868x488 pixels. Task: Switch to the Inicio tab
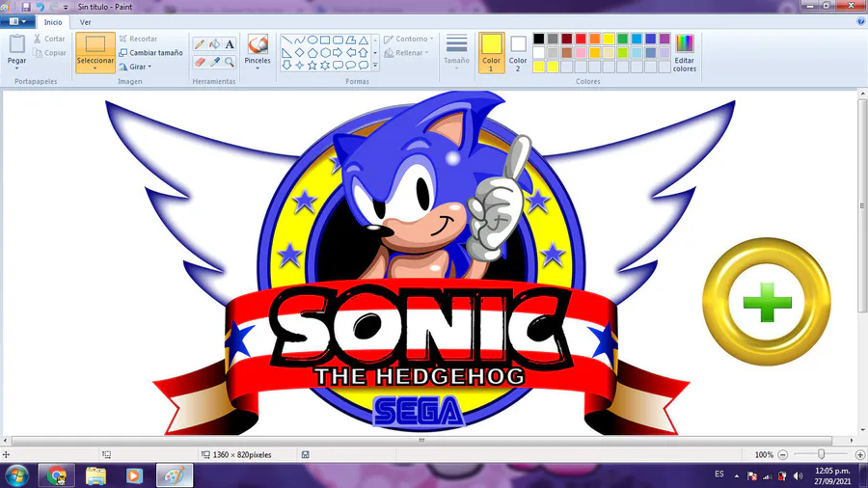click(53, 22)
